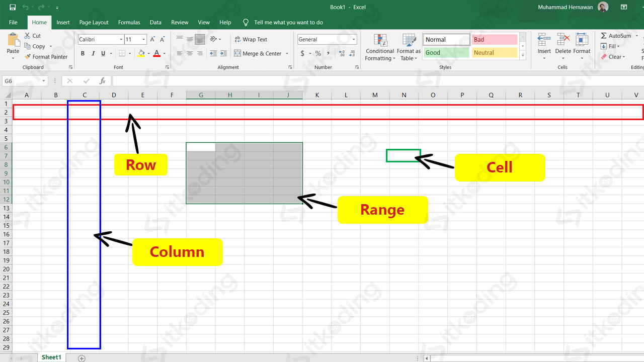Save the workbook from Quick Access toolbar
The image size is (644, 362).
coord(13,8)
